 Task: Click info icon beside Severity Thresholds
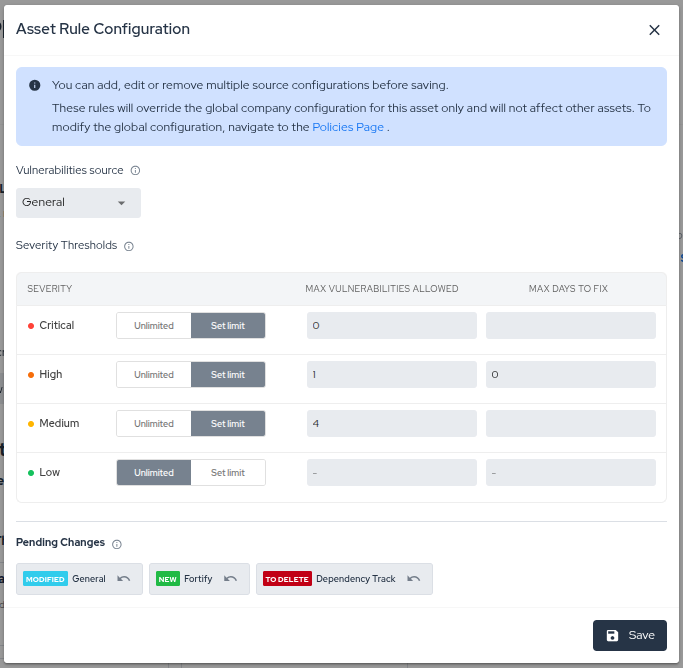click(129, 246)
